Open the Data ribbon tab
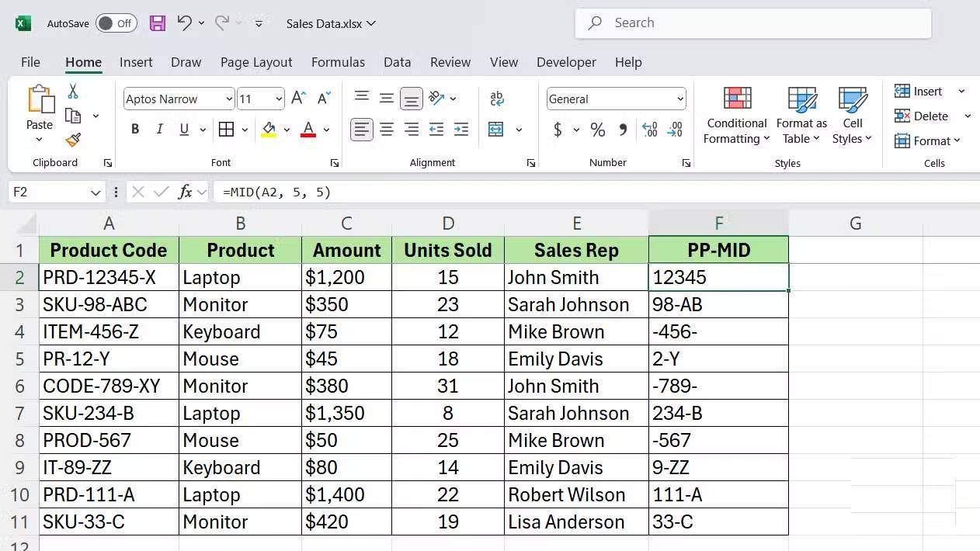The image size is (980, 551). click(x=397, y=62)
